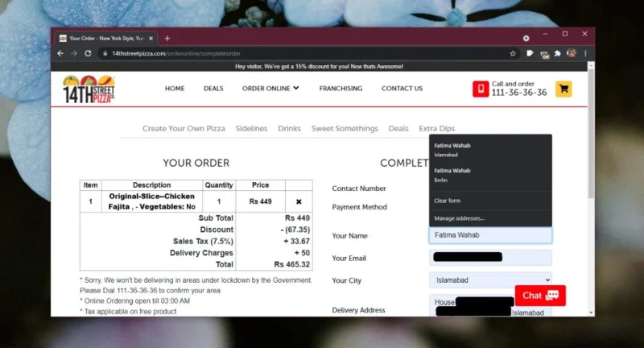
Task: Open the Chrome profile avatar
Action: tap(572, 53)
